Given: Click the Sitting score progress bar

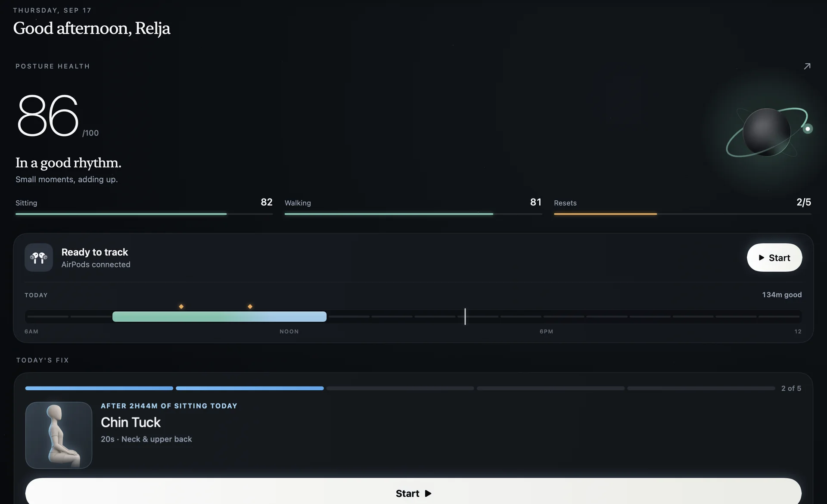Looking at the screenshot, I should click(144, 214).
